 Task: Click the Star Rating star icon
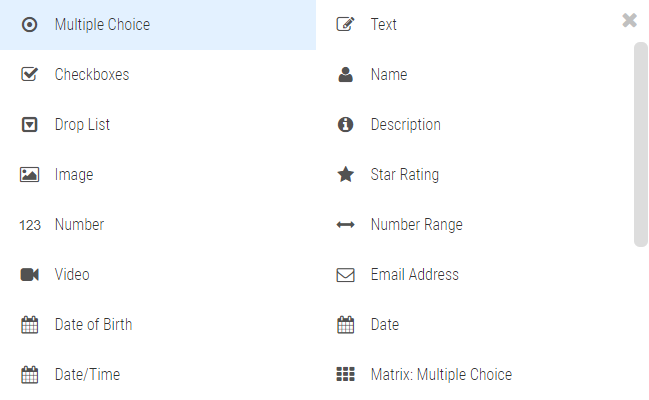(346, 174)
